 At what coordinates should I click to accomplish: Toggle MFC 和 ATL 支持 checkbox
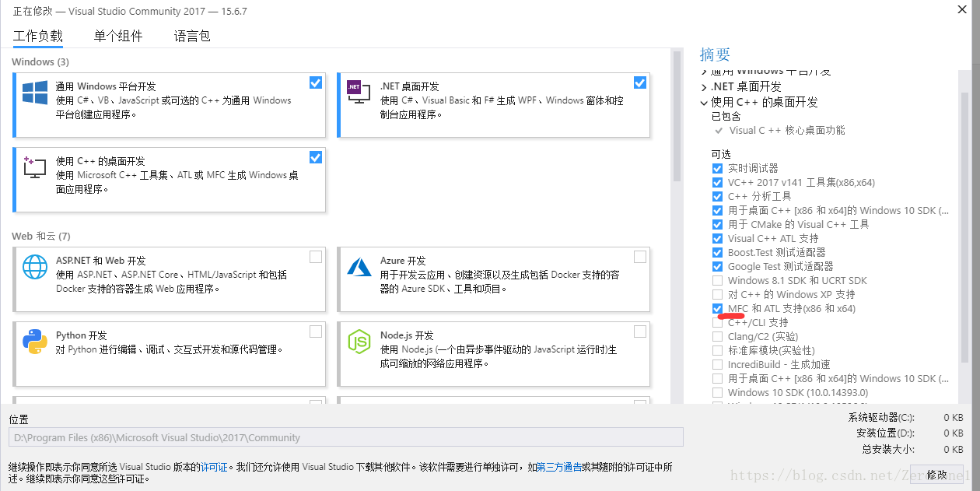717,308
